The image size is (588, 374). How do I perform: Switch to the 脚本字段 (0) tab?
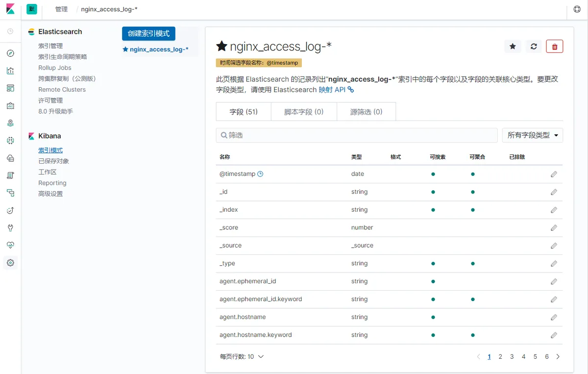(x=304, y=112)
